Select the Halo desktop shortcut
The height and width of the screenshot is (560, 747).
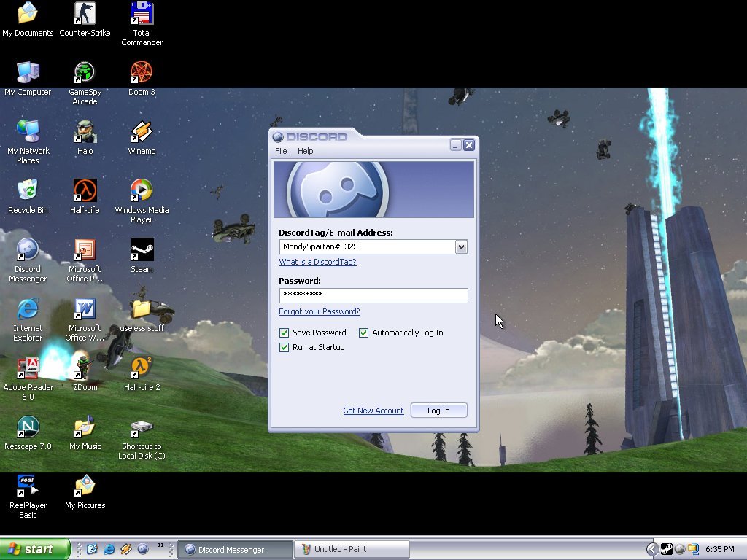tap(85, 138)
